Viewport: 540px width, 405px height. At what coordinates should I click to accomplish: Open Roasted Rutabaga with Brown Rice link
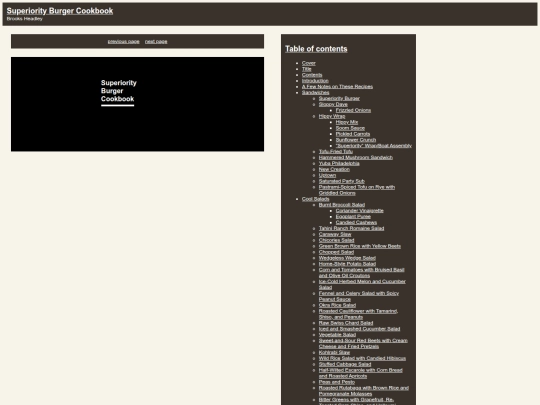[x=364, y=391]
